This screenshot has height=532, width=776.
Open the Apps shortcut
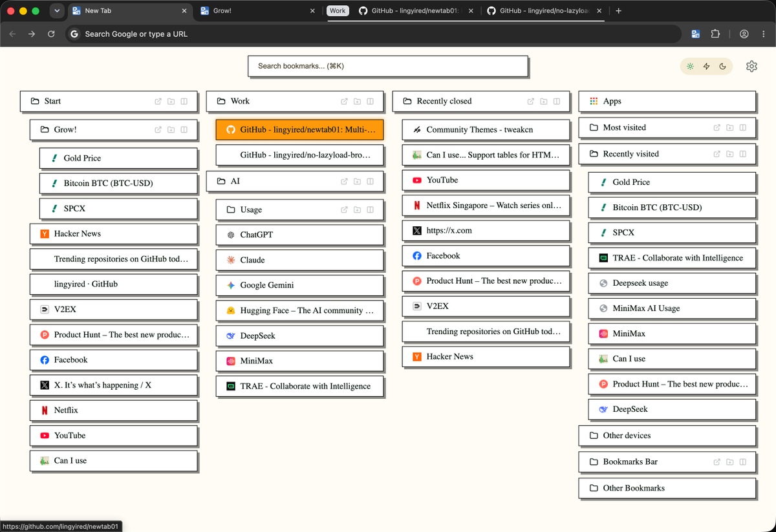(x=667, y=101)
